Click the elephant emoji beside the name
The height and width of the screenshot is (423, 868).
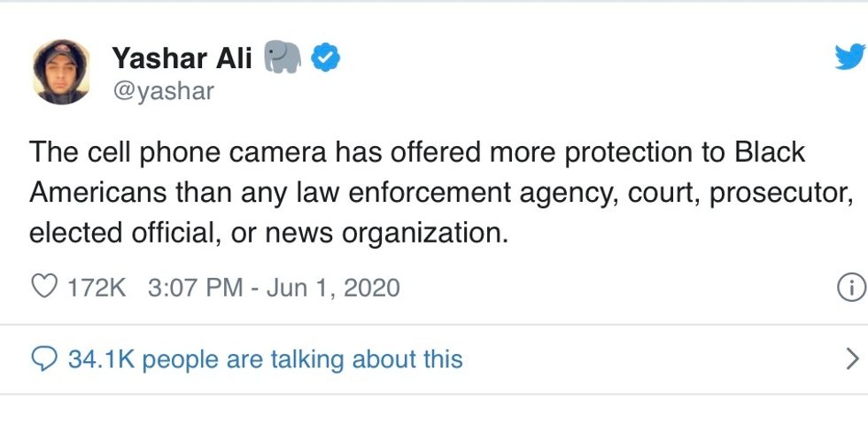point(283,58)
